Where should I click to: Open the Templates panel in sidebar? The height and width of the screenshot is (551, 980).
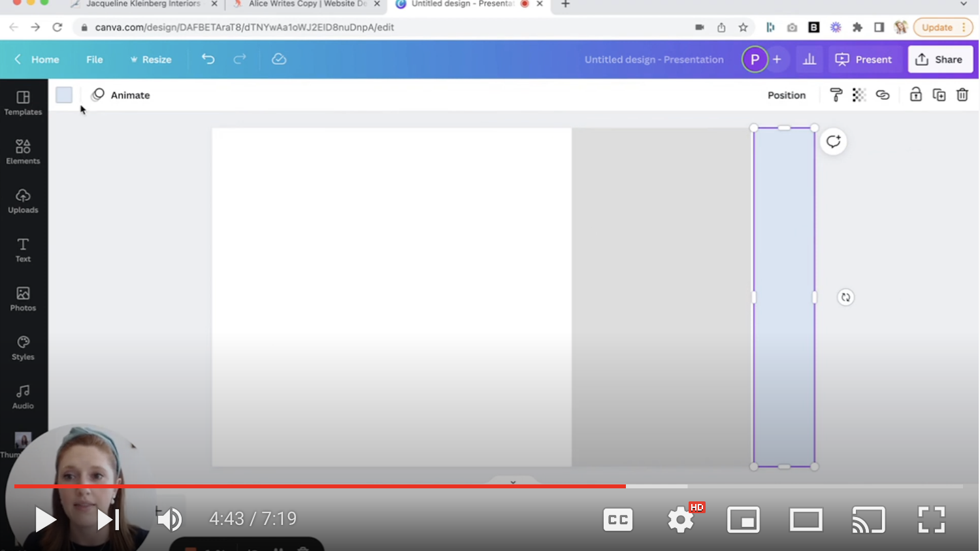(x=24, y=103)
